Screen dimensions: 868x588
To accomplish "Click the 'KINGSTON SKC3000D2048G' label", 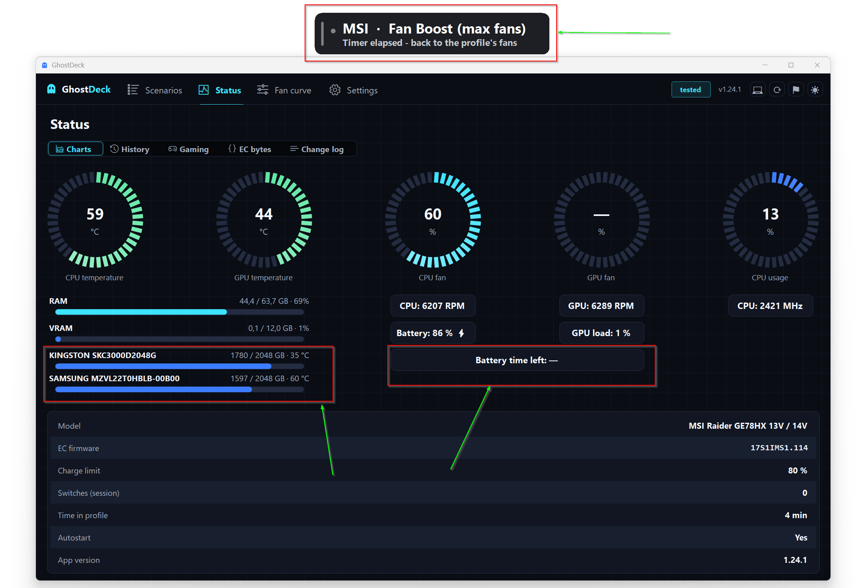I will pos(103,355).
